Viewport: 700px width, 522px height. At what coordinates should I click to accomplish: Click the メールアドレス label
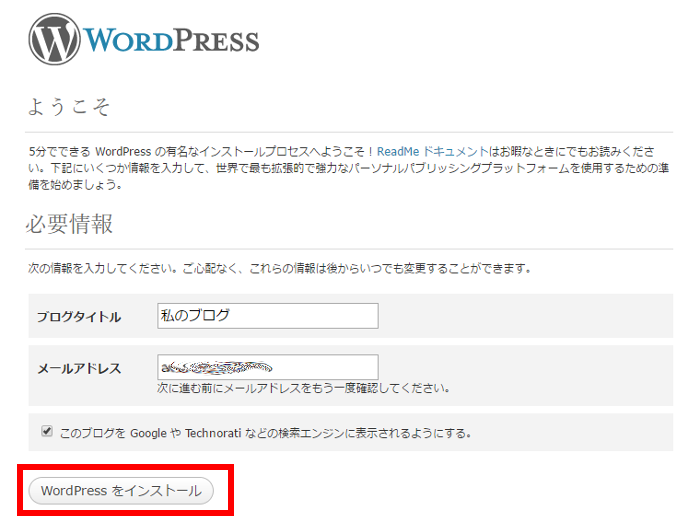[x=79, y=368]
